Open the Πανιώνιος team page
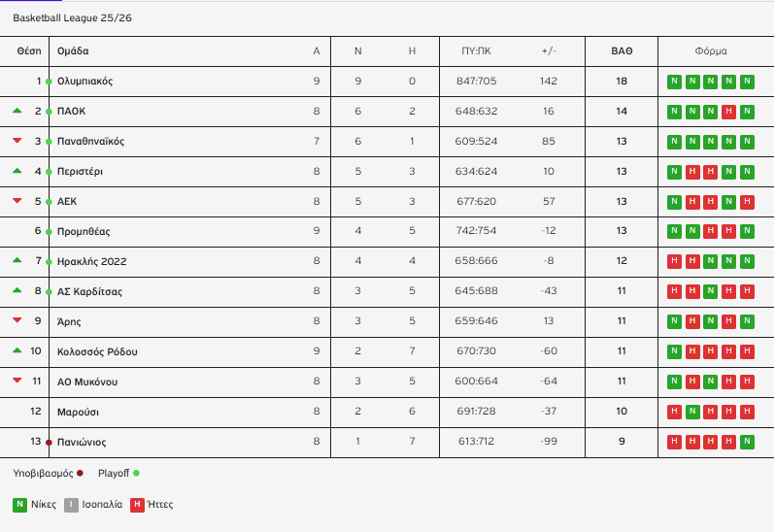This screenshot has height=532, width=775. click(82, 442)
